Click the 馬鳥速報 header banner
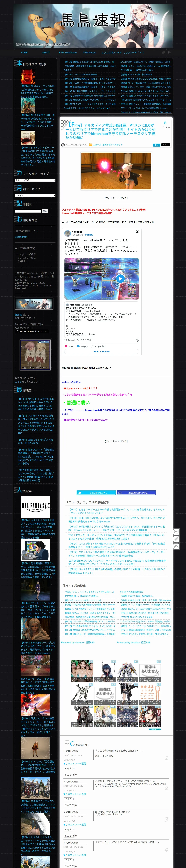The width and height of the screenshot is (186, 868). pyautogui.click(x=93, y=26)
